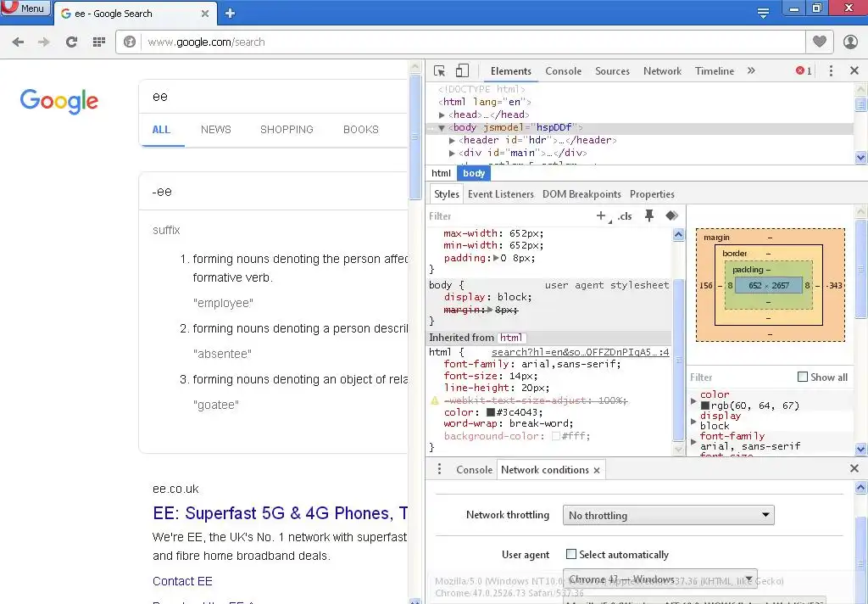
Task: Select body in the breadcrumb bar
Action: click(x=474, y=173)
